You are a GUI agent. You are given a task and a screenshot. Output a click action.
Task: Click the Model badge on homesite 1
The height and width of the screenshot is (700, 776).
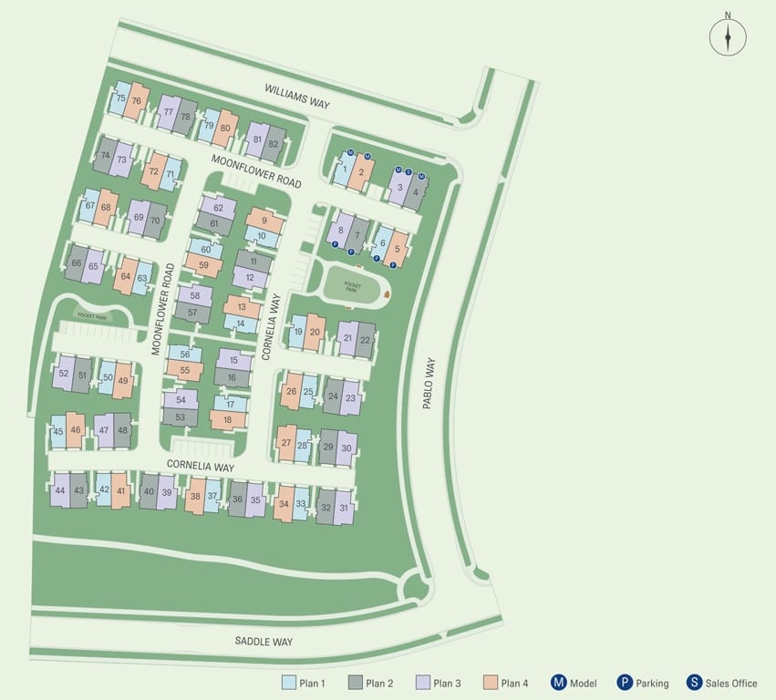[x=350, y=152]
